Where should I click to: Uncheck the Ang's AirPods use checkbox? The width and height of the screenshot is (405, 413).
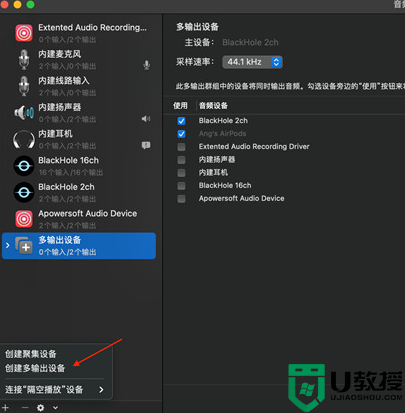pos(181,134)
